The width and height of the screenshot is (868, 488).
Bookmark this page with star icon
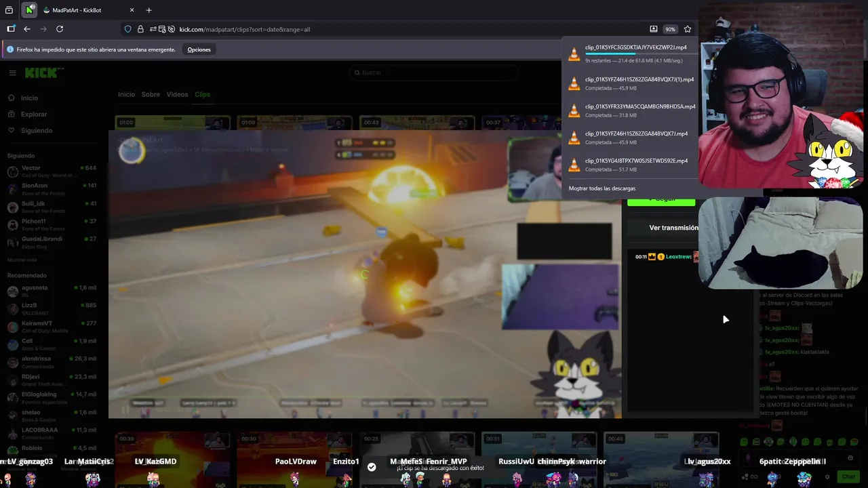[x=688, y=29]
